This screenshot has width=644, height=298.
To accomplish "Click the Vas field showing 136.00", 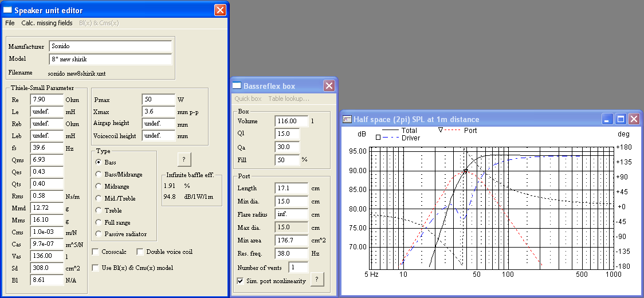I will coord(47,256).
